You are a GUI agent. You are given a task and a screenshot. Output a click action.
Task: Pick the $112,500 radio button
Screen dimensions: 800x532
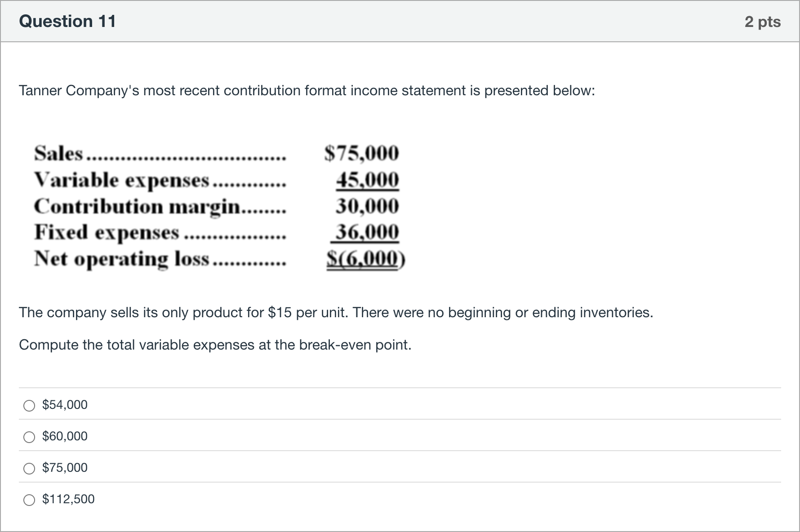[x=29, y=500]
